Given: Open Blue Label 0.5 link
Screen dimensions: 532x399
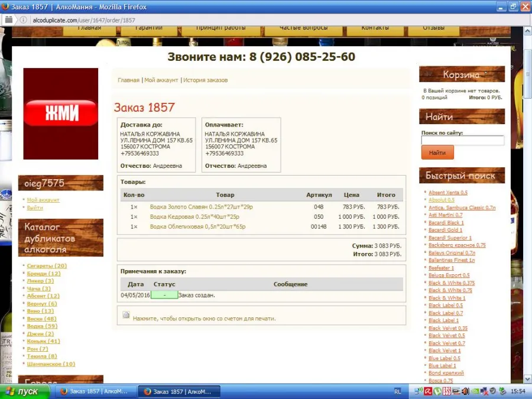Looking at the screenshot, I should pos(445,358).
